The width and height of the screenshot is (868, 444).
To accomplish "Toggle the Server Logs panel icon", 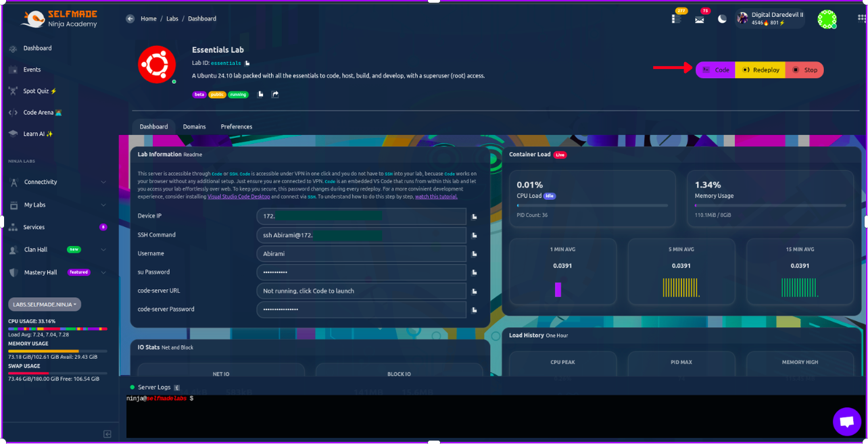I will 177,388.
